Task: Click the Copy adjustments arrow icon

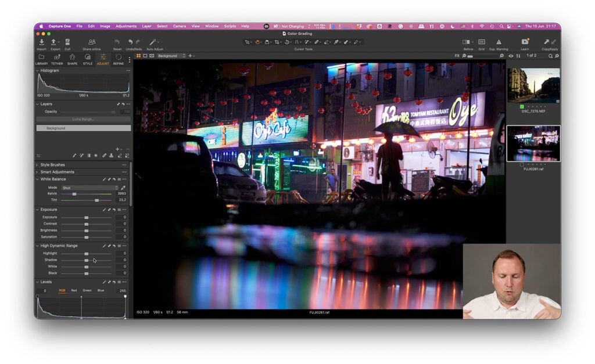Action: tap(546, 42)
